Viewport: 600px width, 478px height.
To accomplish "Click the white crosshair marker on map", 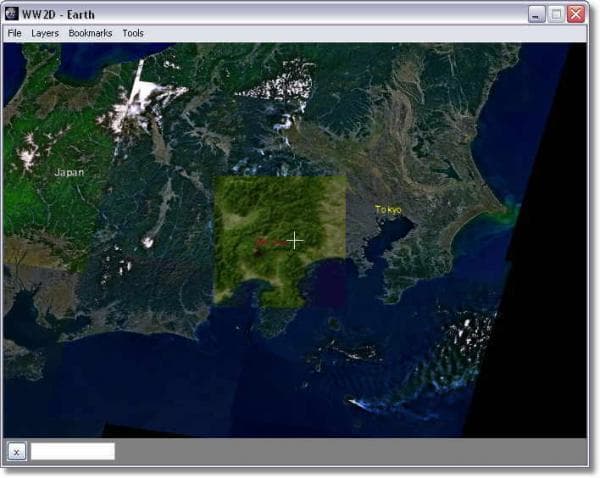I will pyautogui.click(x=295, y=240).
